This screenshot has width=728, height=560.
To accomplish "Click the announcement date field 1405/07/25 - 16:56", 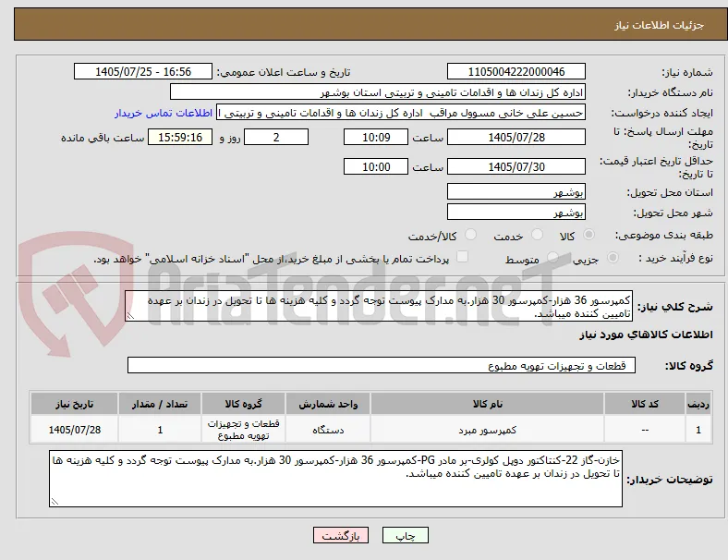I will coord(143,71).
